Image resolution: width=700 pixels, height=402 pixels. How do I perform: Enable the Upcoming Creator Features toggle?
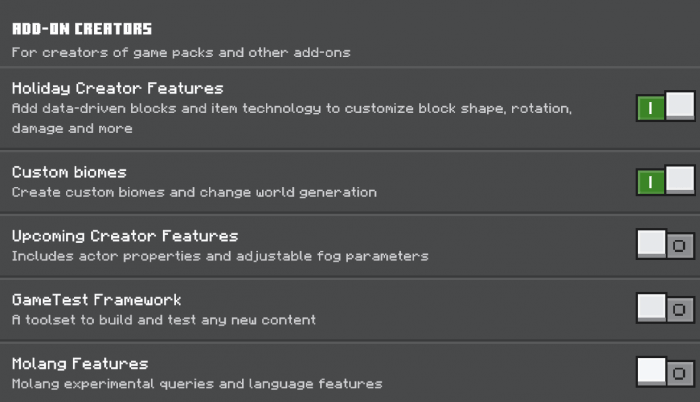(x=665, y=245)
